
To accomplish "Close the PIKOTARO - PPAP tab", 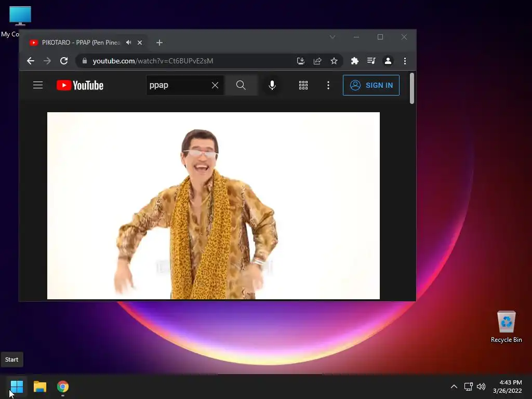I will tap(140, 43).
